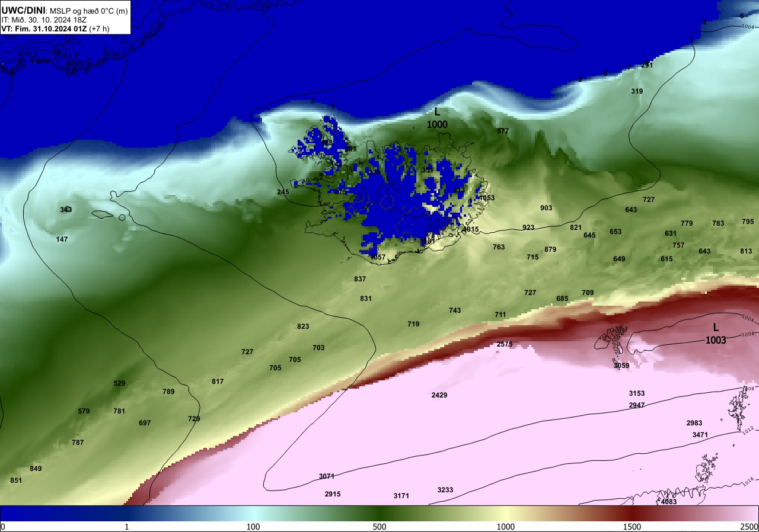This screenshot has height=532, width=759.
Task: Click the height value 147
Action: pyautogui.click(x=62, y=239)
